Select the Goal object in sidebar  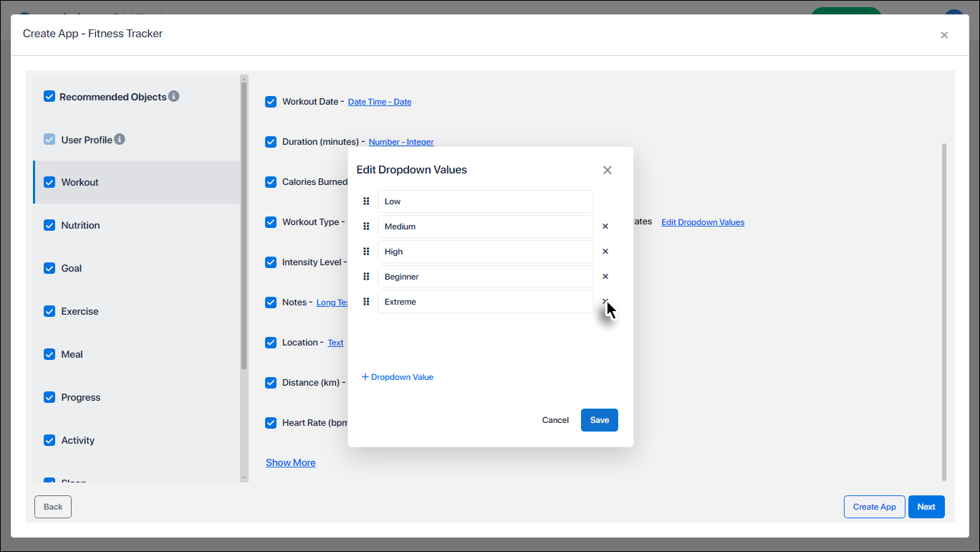[x=136, y=268]
